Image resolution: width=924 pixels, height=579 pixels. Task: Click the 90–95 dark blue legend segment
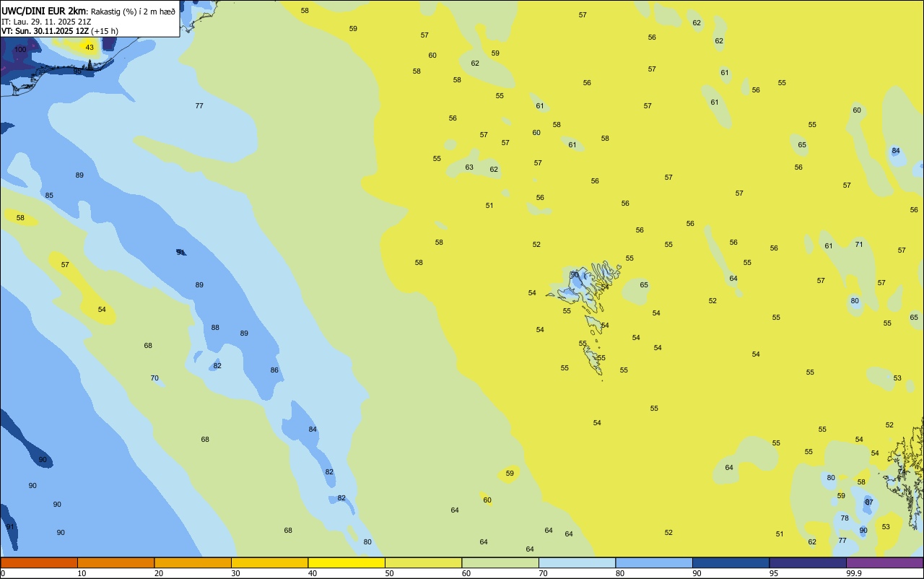click(731, 562)
